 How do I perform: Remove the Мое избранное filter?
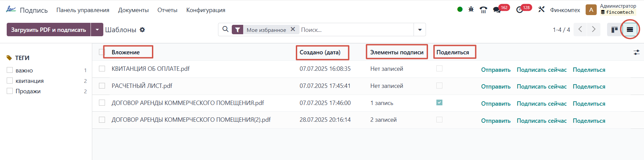point(293,29)
